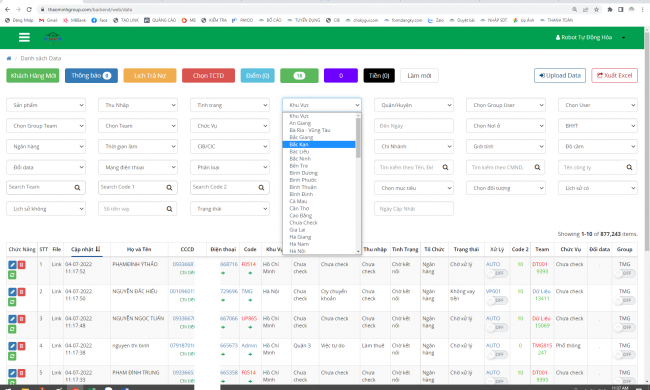The image size is (650, 390).
Task: Edit the NGUYỄN ĐẮC HIẾU record
Action: click(x=12, y=292)
